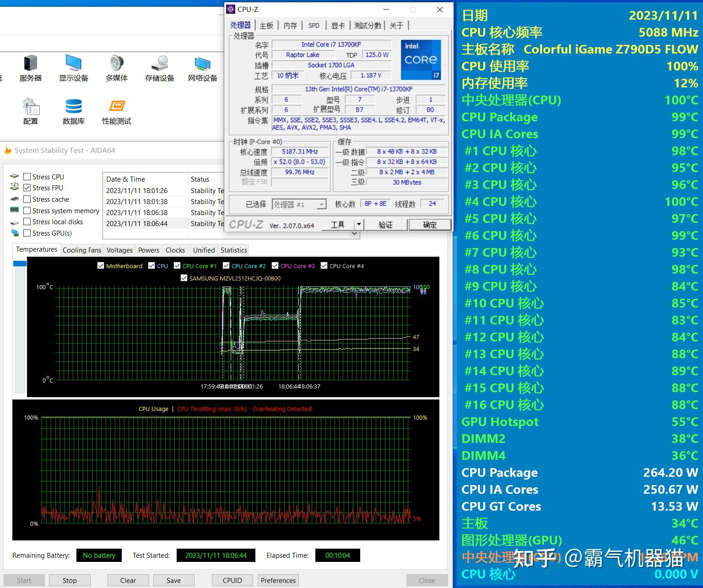Click the 确定 OK button in CPU-Z
The height and width of the screenshot is (588, 703).
click(430, 225)
